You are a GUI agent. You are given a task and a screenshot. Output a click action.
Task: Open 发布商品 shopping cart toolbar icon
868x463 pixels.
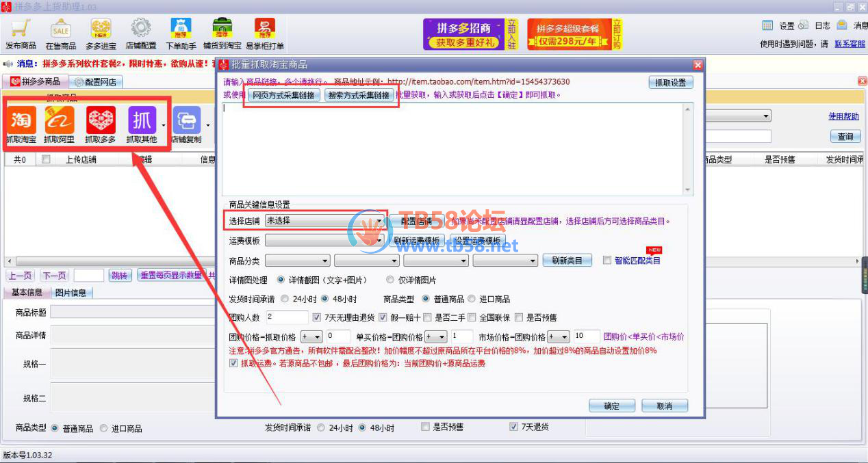tap(21, 34)
